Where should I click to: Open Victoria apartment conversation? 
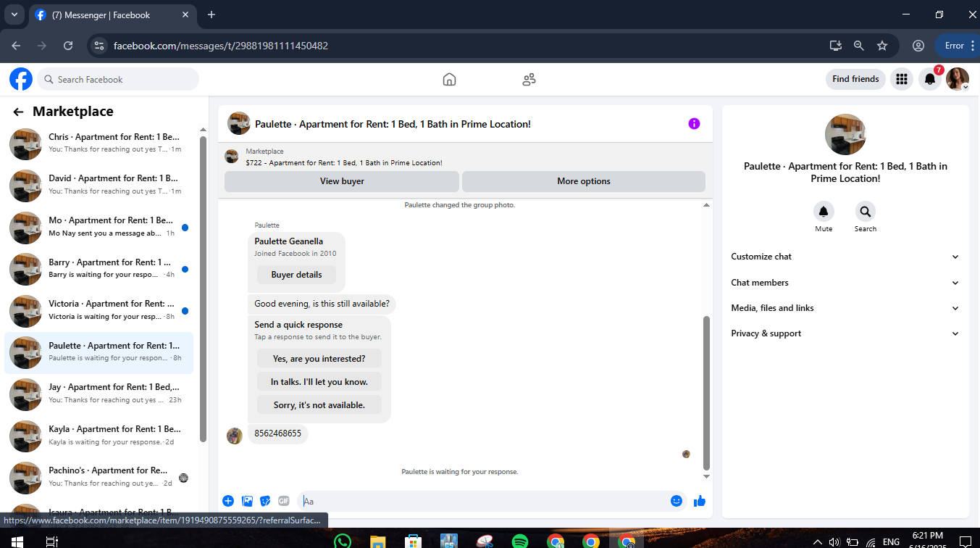pos(99,310)
